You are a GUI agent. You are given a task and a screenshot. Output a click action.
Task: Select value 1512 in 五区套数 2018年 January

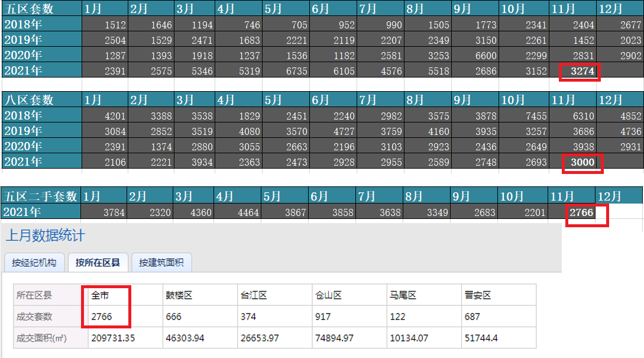[x=115, y=25]
